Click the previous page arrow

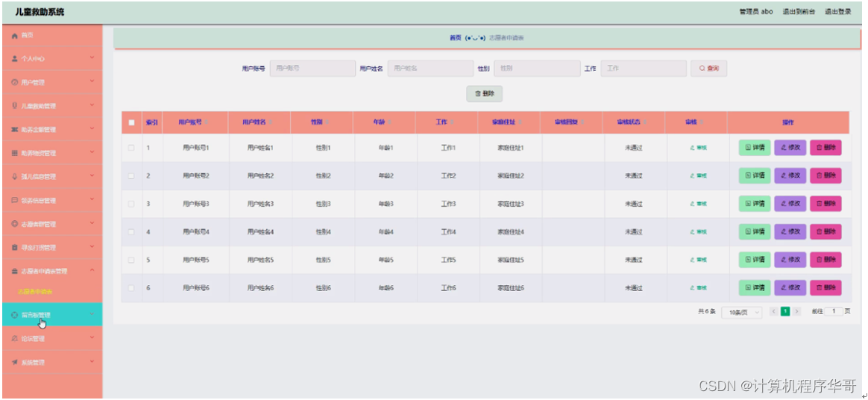tap(774, 311)
